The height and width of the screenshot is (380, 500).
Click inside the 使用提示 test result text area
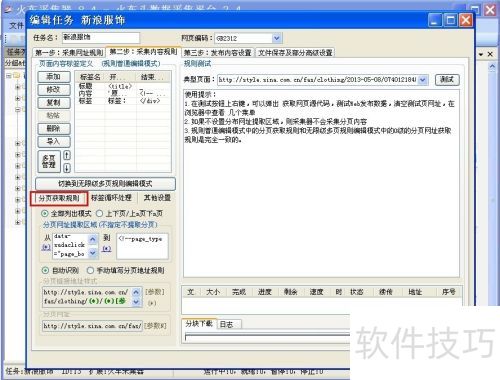pyautogui.click(x=321, y=183)
